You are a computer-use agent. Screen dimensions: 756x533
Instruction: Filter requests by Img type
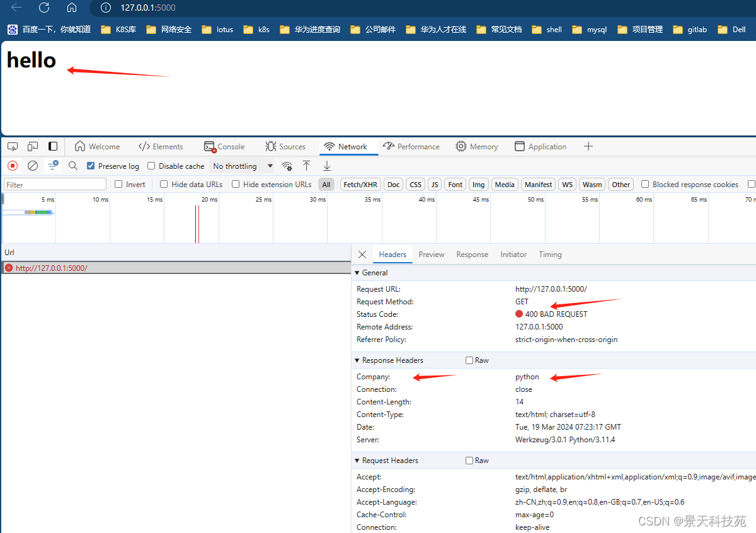(479, 185)
